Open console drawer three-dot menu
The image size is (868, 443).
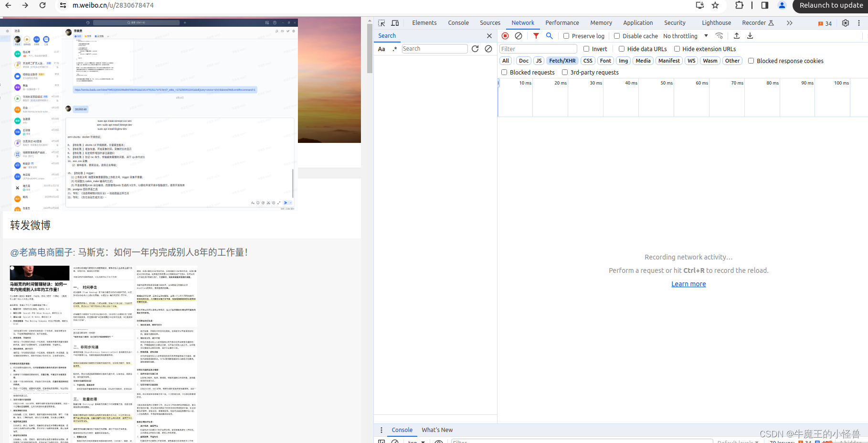pyautogui.click(x=381, y=430)
